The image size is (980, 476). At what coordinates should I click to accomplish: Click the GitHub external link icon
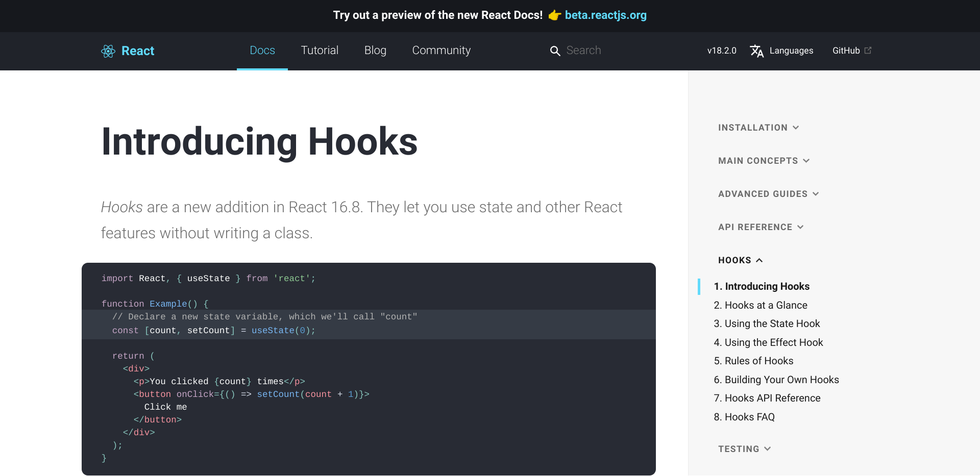(868, 50)
